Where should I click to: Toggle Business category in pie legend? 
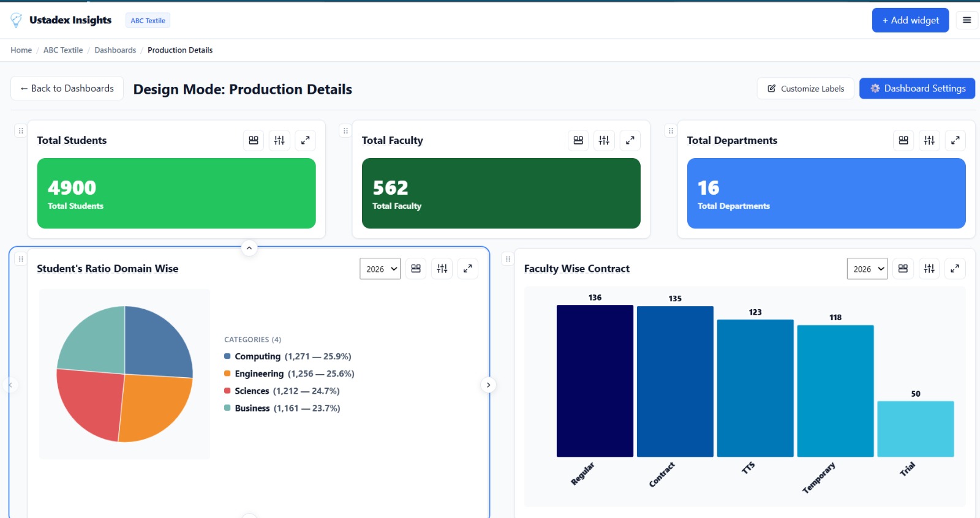[x=282, y=408]
